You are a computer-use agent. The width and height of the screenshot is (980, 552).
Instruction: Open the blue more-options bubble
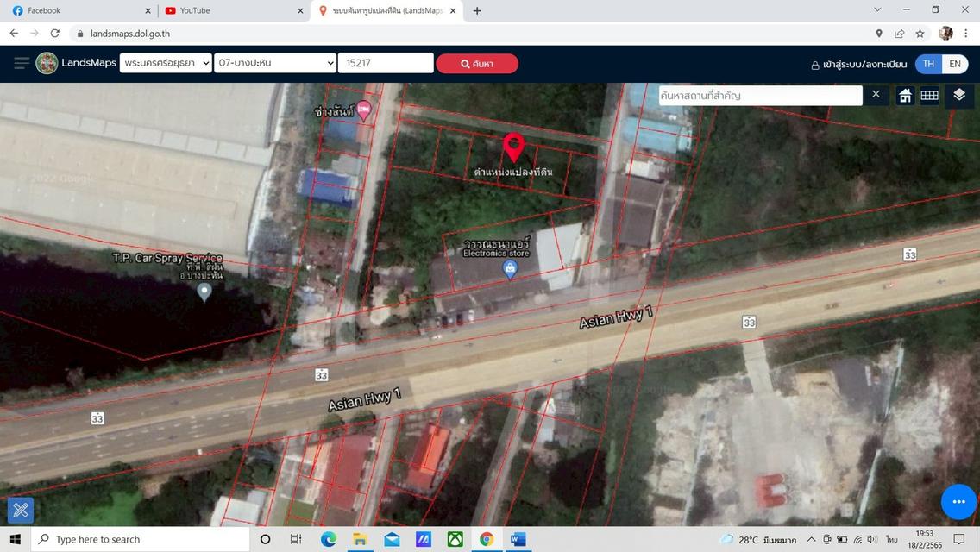click(958, 502)
